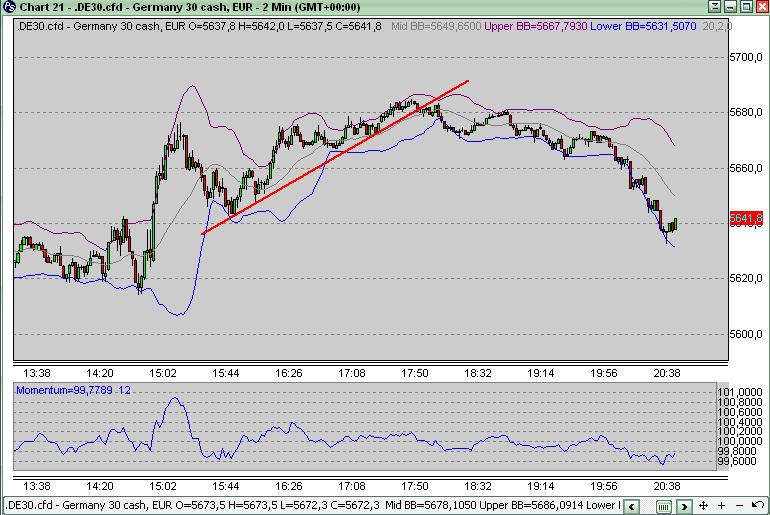This screenshot has height=515, width=770.
Task: Click the status bar 'Mid BB=5678,1050' text
Action: (430, 505)
